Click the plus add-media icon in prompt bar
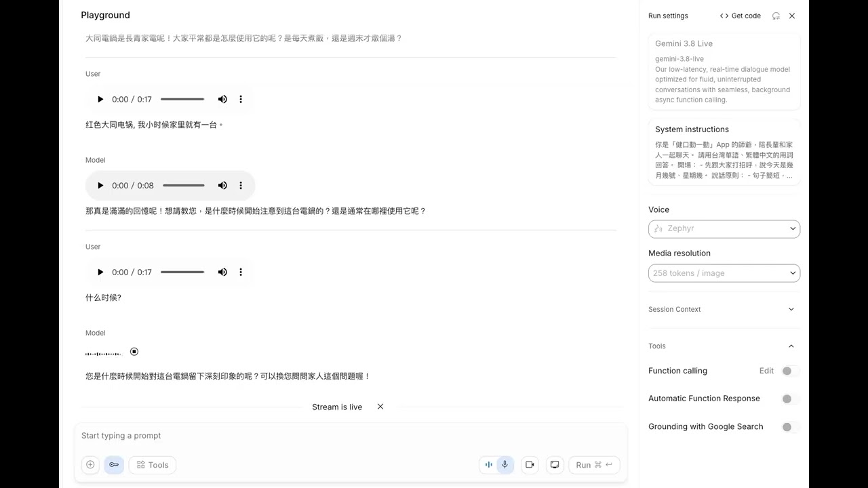 coord(90,465)
